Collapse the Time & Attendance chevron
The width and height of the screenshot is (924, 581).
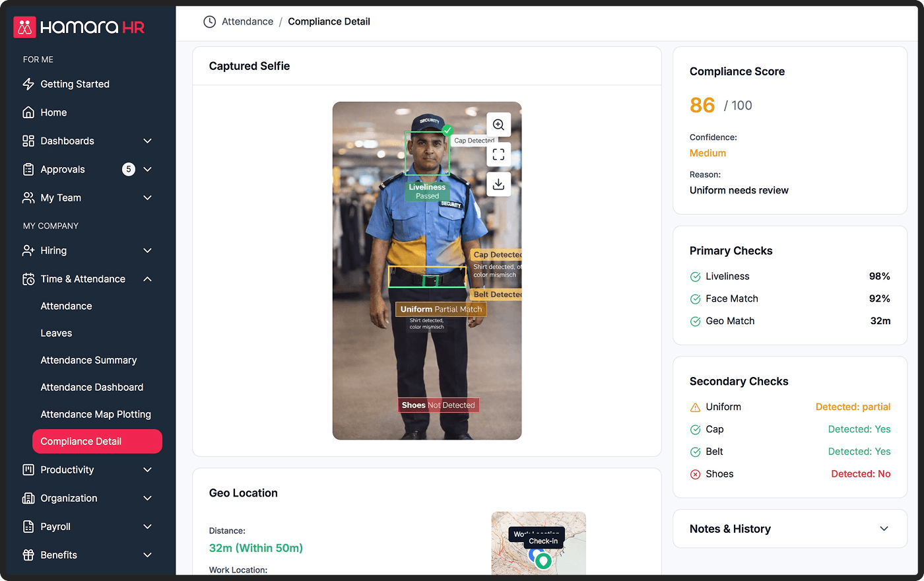pos(148,279)
